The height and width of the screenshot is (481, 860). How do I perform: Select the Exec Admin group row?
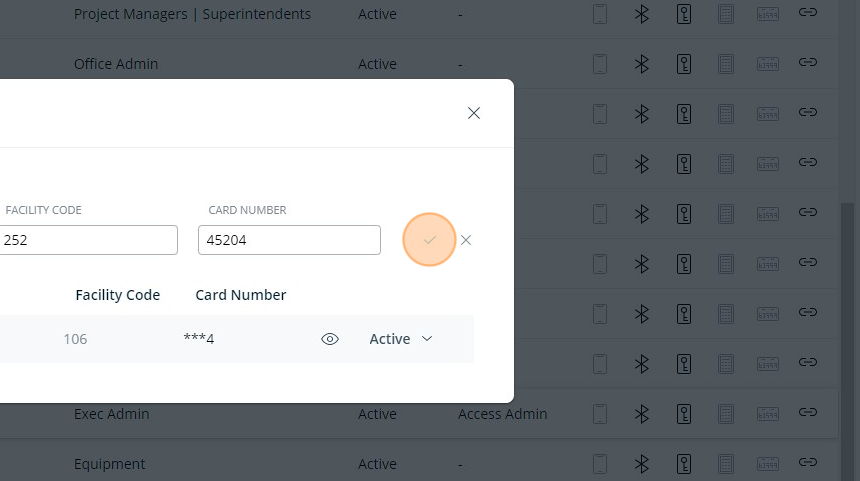[x=112, y=414]
